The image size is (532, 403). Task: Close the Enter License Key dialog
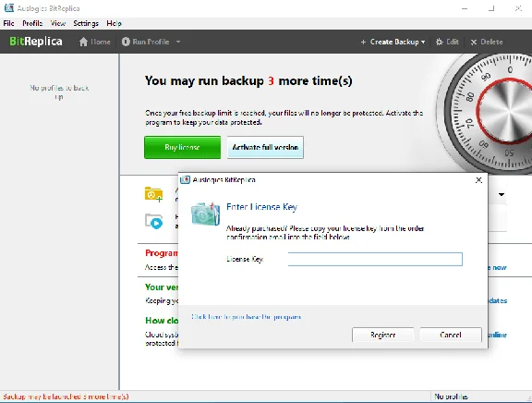point(478,180)
